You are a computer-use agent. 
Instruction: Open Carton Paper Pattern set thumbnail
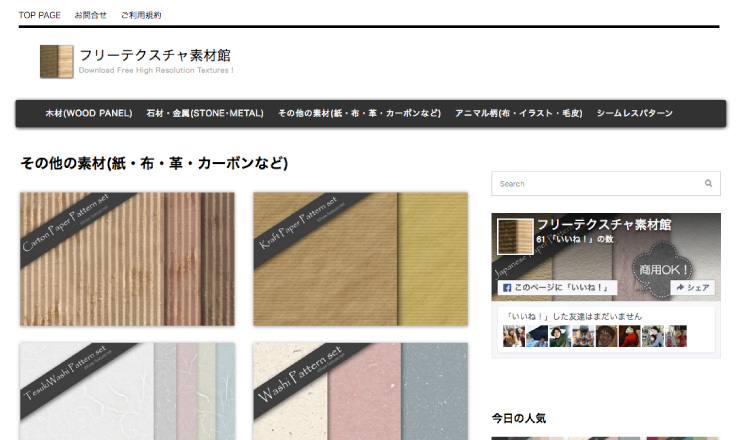click(x=127, y=259)
